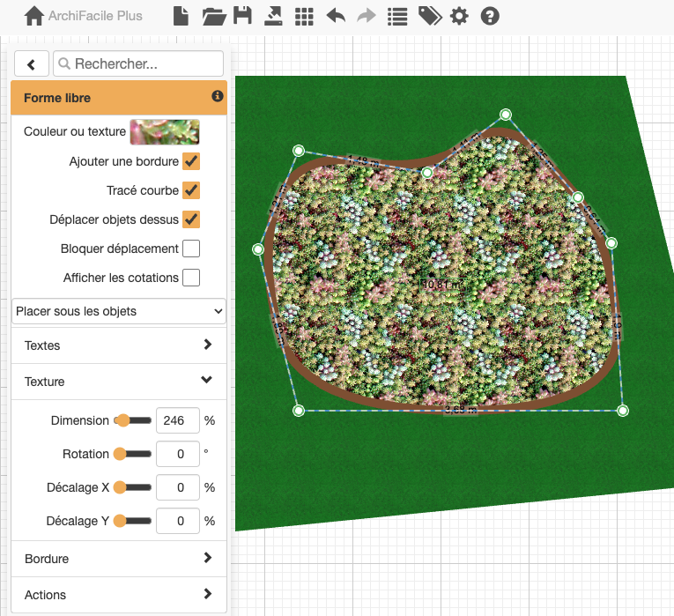Open the list view icon

point(397,16)
